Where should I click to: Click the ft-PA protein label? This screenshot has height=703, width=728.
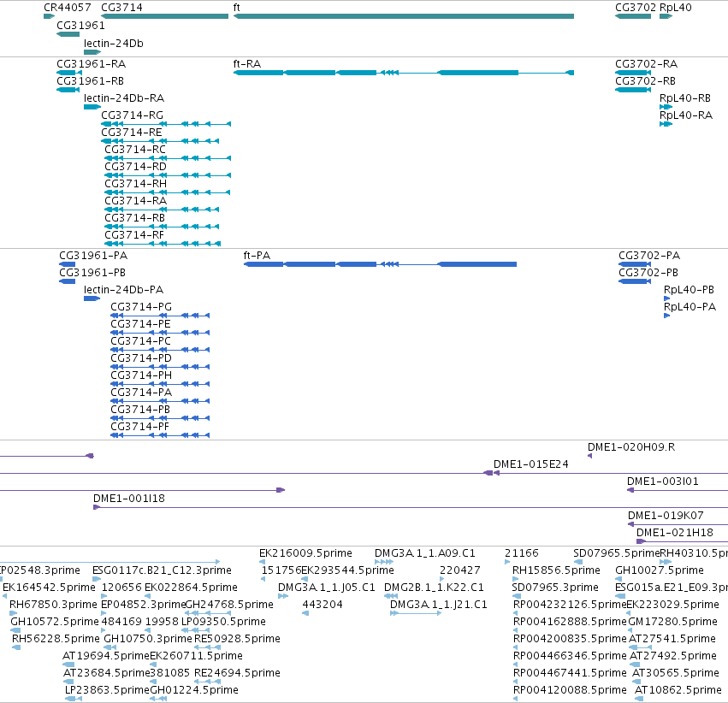click(x=257, y=256)
